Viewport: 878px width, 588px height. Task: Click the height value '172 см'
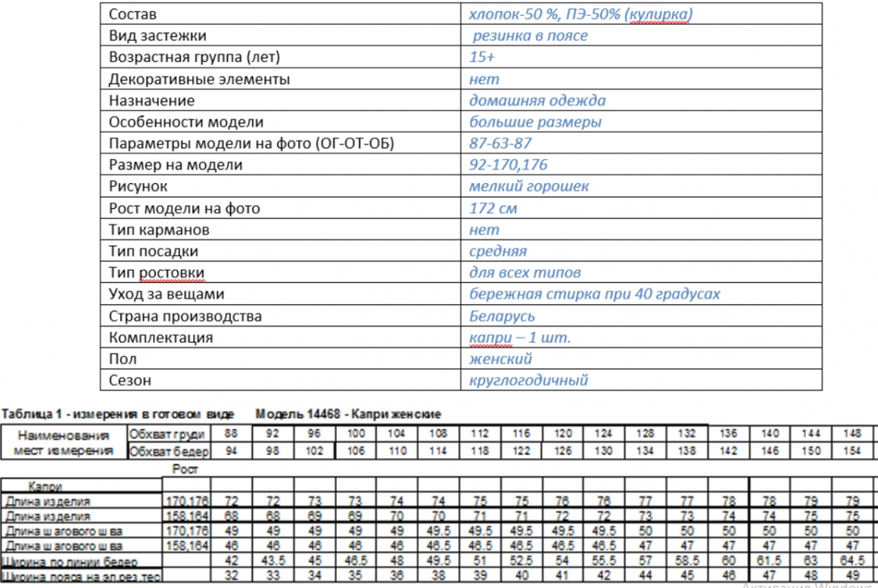tap(493, 208)
